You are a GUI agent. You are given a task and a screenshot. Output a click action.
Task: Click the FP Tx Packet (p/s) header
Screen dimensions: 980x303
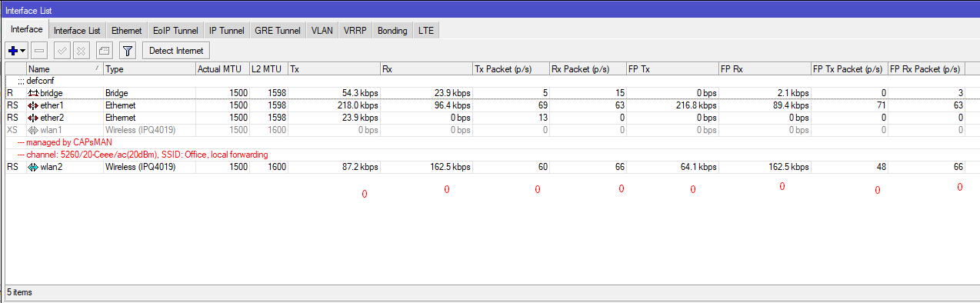click(849, 69)
